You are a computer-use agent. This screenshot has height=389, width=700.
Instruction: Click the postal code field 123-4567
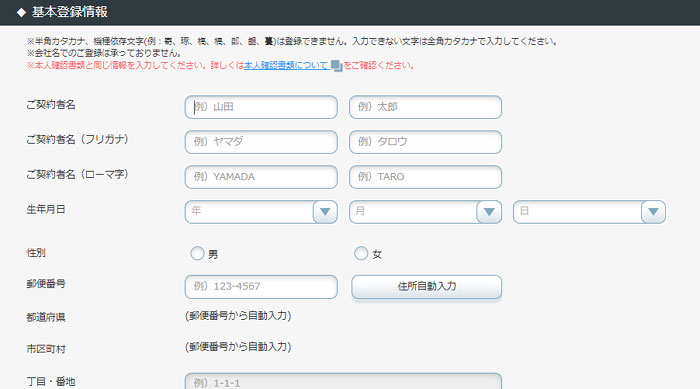pyautogui.click(x=261, y=287)
